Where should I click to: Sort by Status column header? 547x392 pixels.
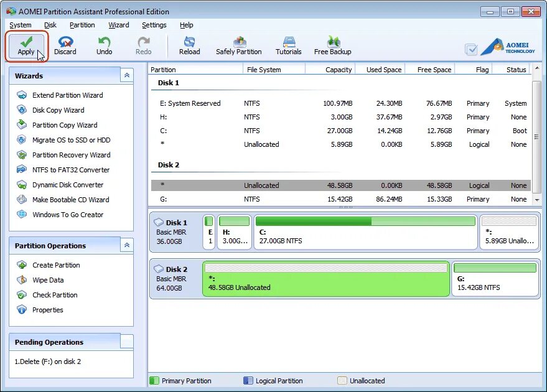pos(511,70)
